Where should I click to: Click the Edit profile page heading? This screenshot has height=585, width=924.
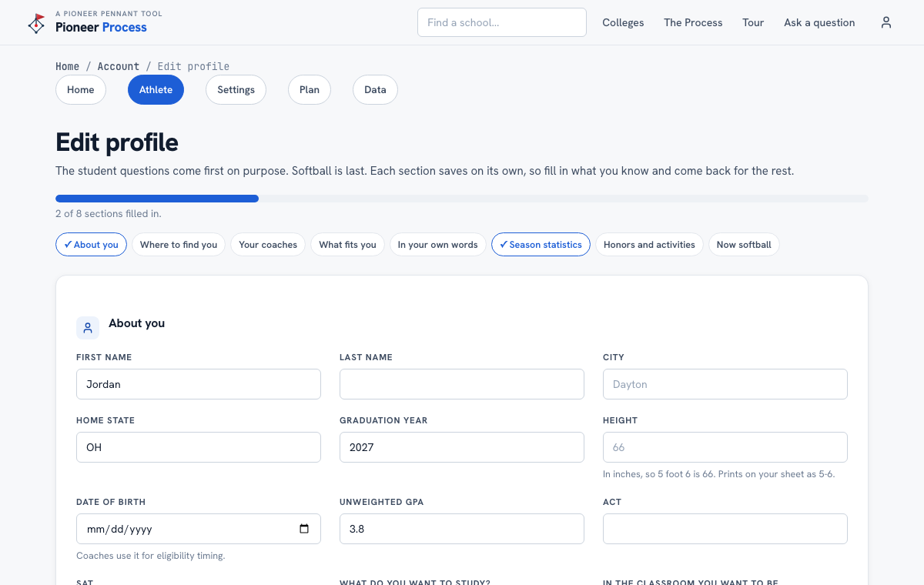pyautogui.click(x=117, y=142)
